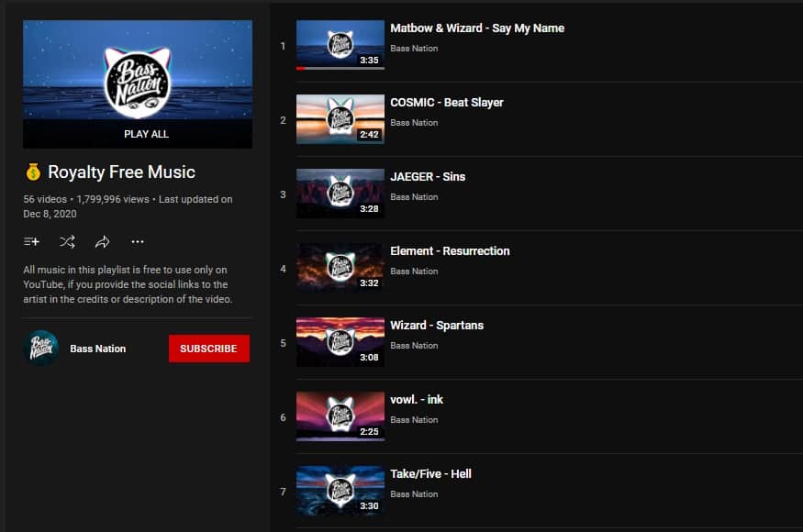Viewport: 803px width, 532px height.
Task: Open the title Take/Five - Hell
Action: click(x=430, y=474)
